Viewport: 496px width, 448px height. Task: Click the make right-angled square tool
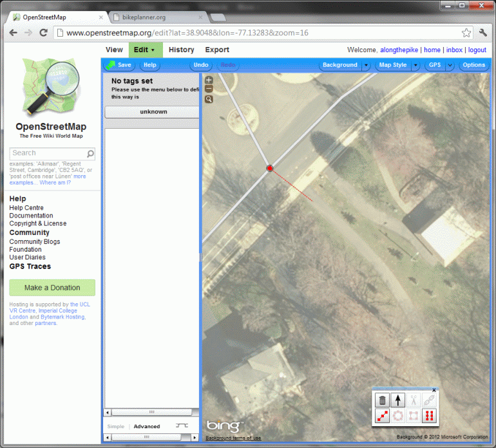tap(414, 416)
